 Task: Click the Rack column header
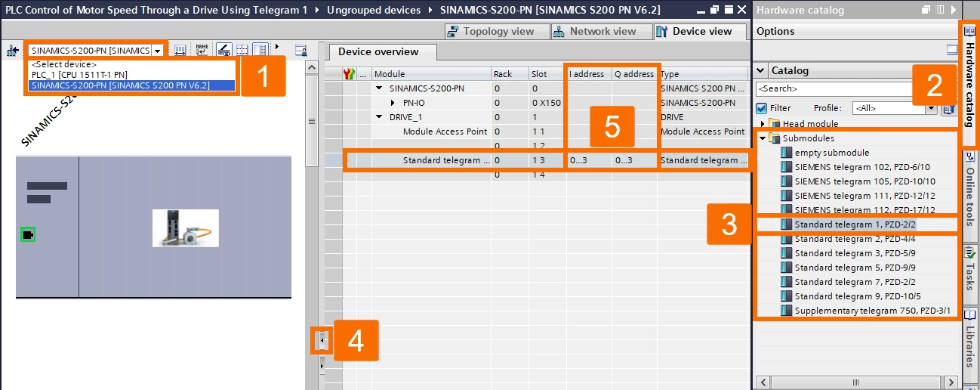(x=509, y=74)
